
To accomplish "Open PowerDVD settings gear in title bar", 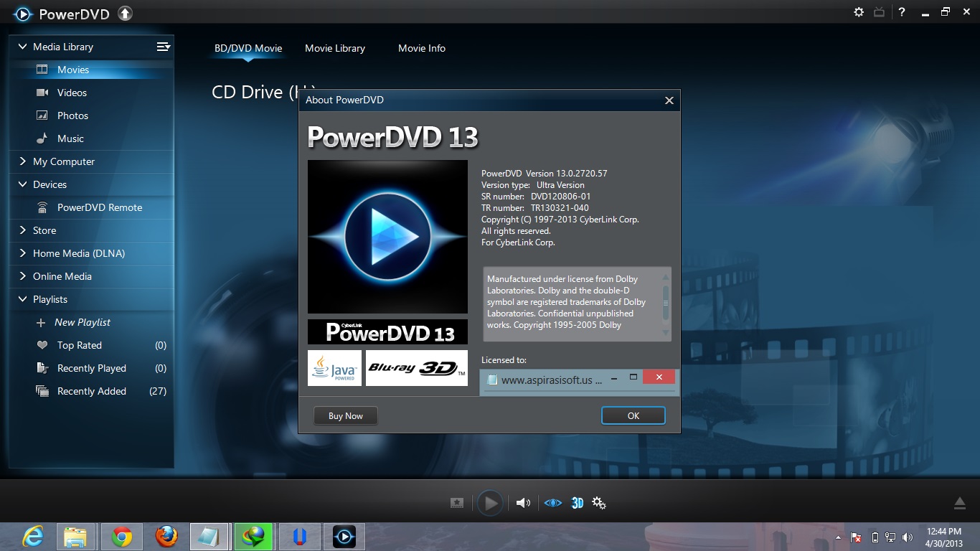I will (x=859, y=12).
